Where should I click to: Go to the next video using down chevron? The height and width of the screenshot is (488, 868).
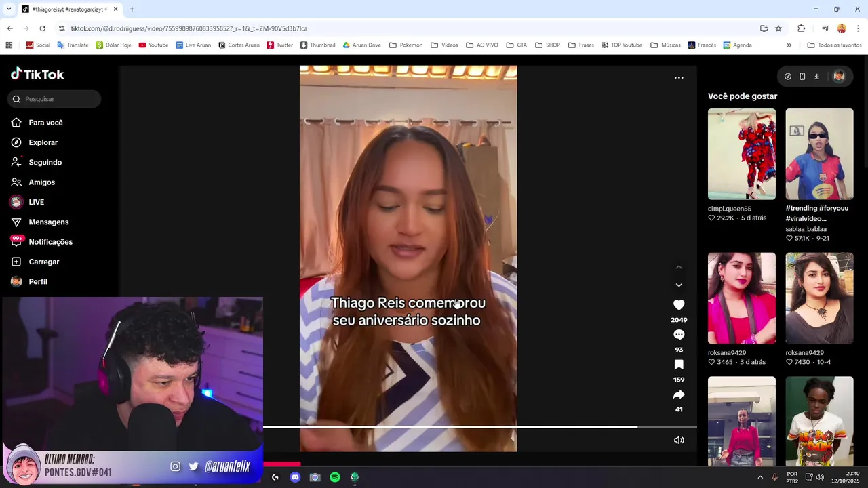click(x=679, y=285)
